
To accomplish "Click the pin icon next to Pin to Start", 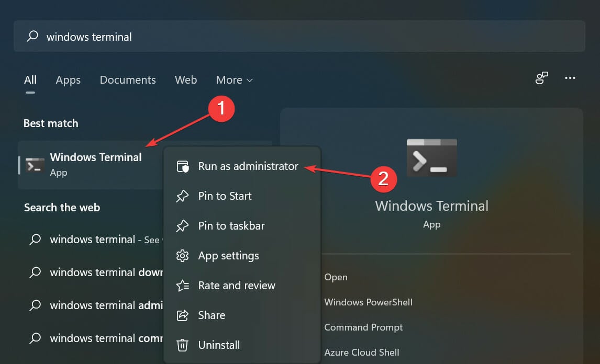I will click(182, 196).
